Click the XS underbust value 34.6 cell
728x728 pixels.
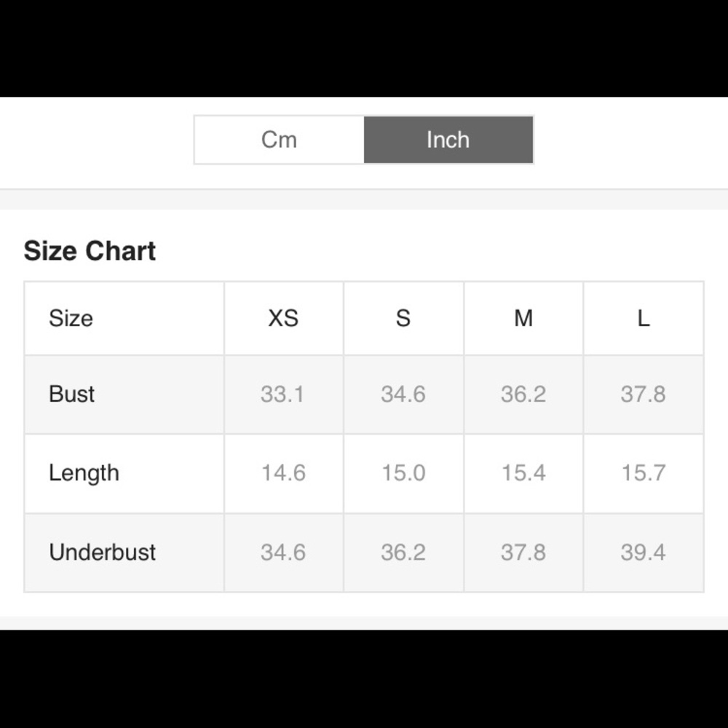(x=284, y=553)
